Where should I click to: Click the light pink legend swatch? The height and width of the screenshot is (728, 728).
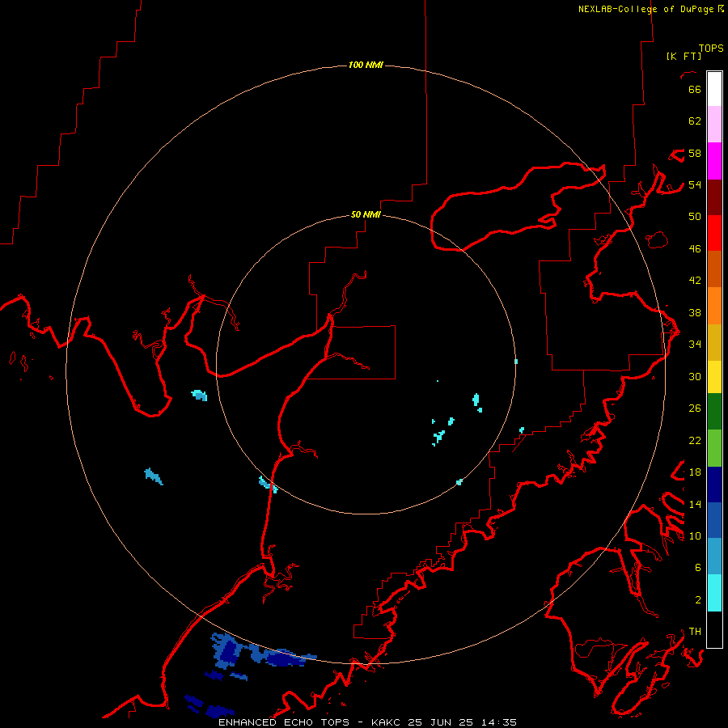pyautogui.click(x=714, y=125)
